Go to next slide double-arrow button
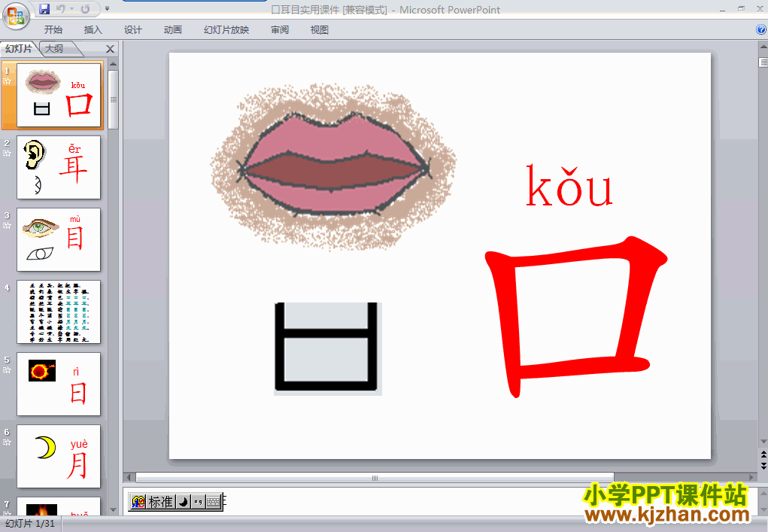This screenshot has width=768, height=532. pos(763,465)
